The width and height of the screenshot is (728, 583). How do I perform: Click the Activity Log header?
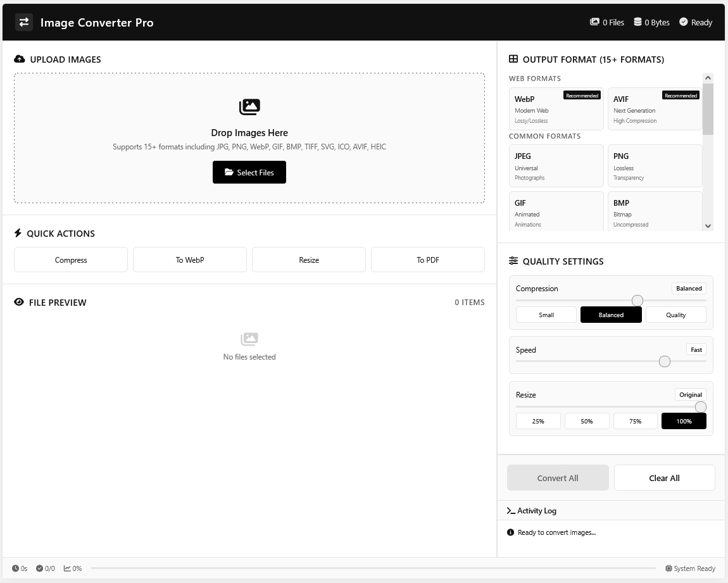[611, 511]
